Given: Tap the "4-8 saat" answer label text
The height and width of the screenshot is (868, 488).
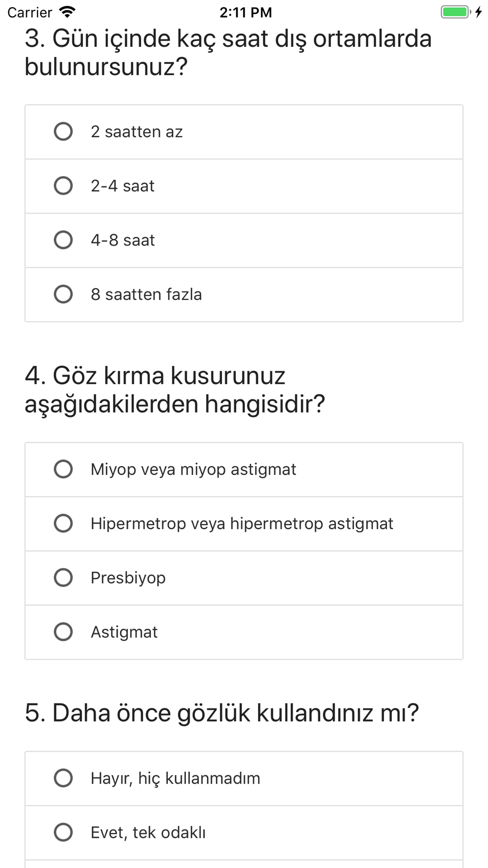Looking at the screenshot, I should (x=123, y=241).
